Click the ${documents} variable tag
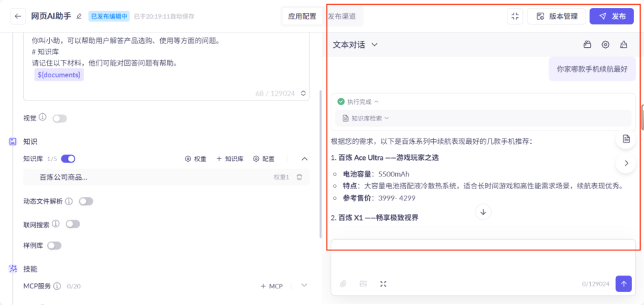644x305 pixels. pos(59,75)
